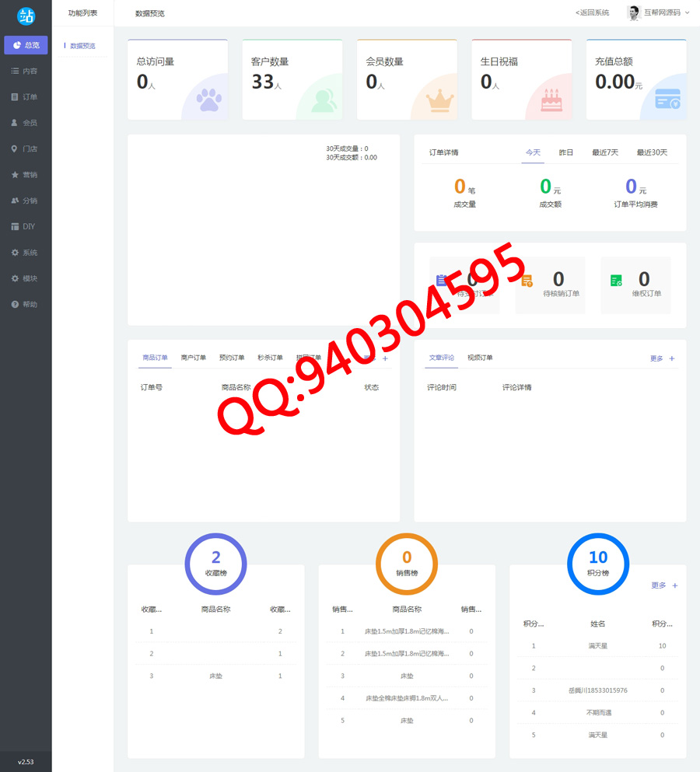This screenshot has height=772, width=700.
Task: Click the 帮助 help icon
Action: pos(16,304)
